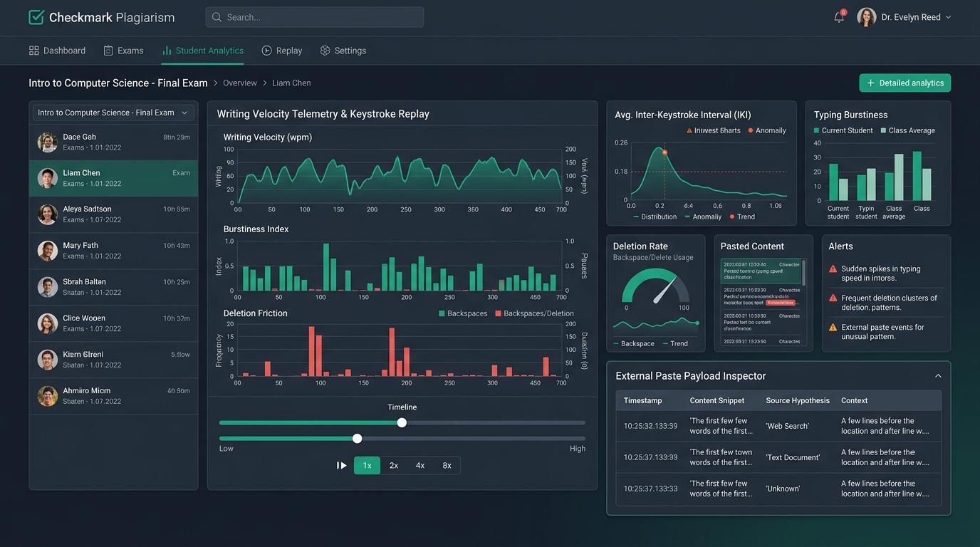Click the Low-High slider handle
The image size is (980, 547).
point(358,439)
